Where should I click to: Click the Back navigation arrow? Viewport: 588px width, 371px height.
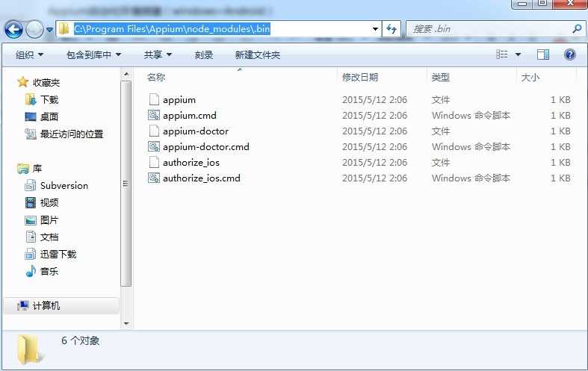click(13, 29)
